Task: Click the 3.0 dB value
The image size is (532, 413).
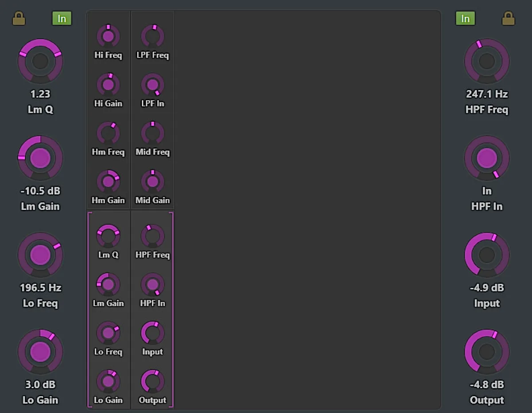Action: (40, 384)
